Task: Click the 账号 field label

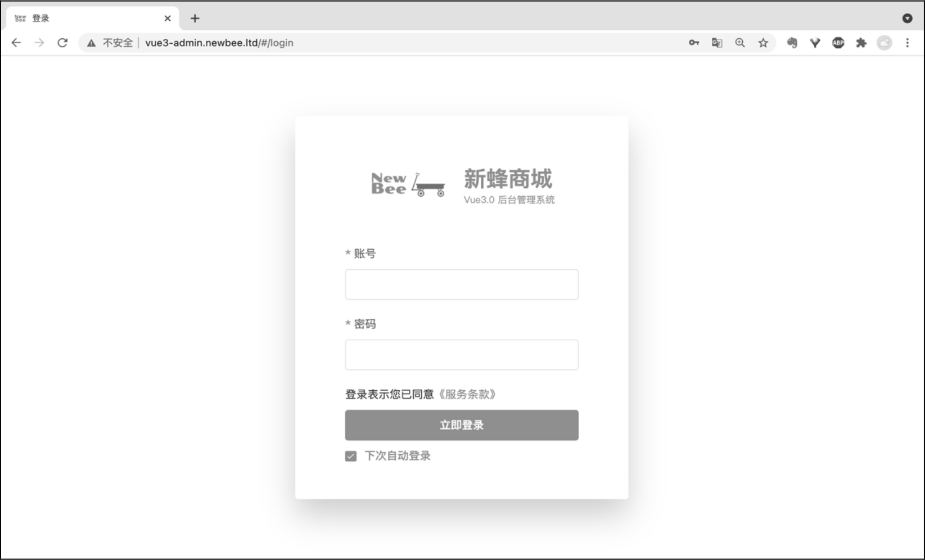Action: [364, 254]
